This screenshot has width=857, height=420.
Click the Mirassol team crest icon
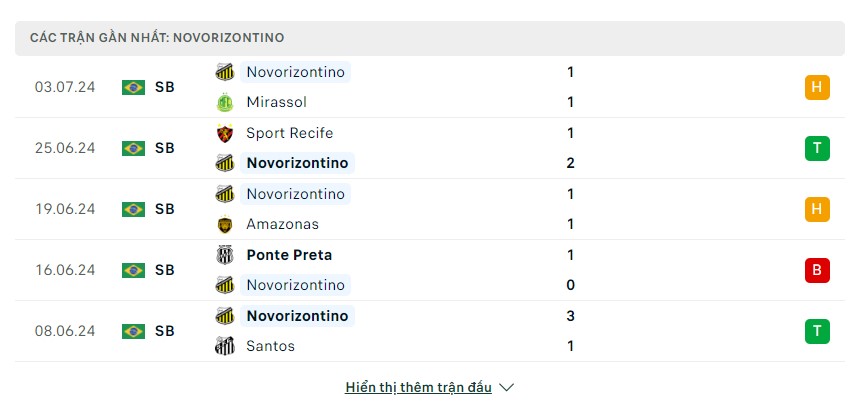tap(225, 102)
